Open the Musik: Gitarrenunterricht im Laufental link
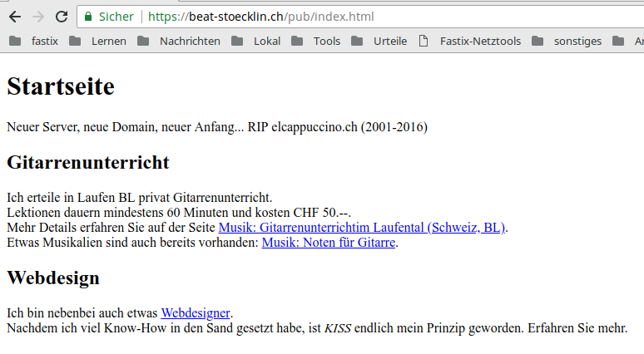The image size is (644, 354). 362,228
